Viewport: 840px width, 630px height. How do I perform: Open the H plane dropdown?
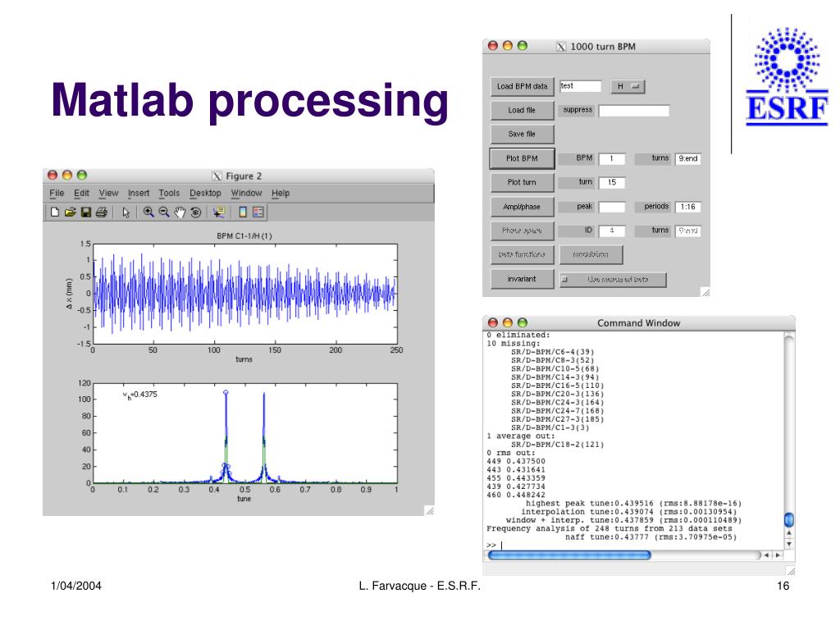tap(628, 86)
